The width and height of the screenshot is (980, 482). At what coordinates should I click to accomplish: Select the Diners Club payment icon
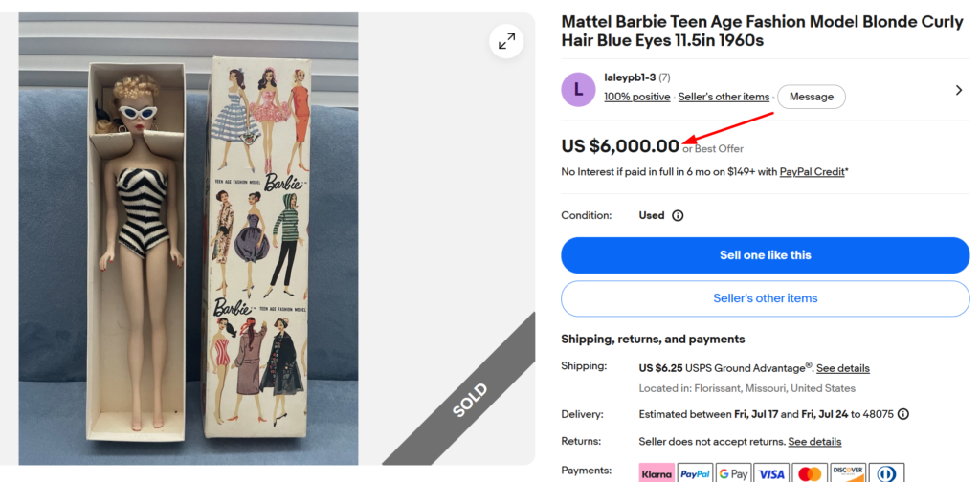886,474
